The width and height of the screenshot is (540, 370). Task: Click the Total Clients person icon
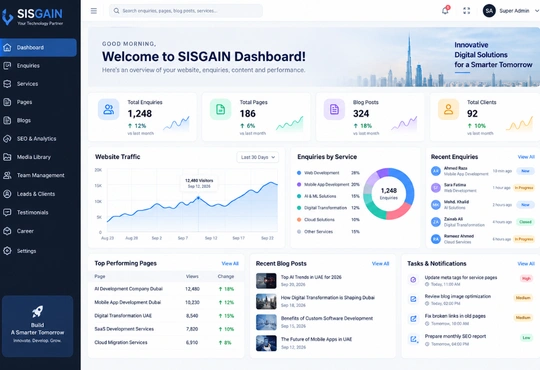[x=448, y=109]
